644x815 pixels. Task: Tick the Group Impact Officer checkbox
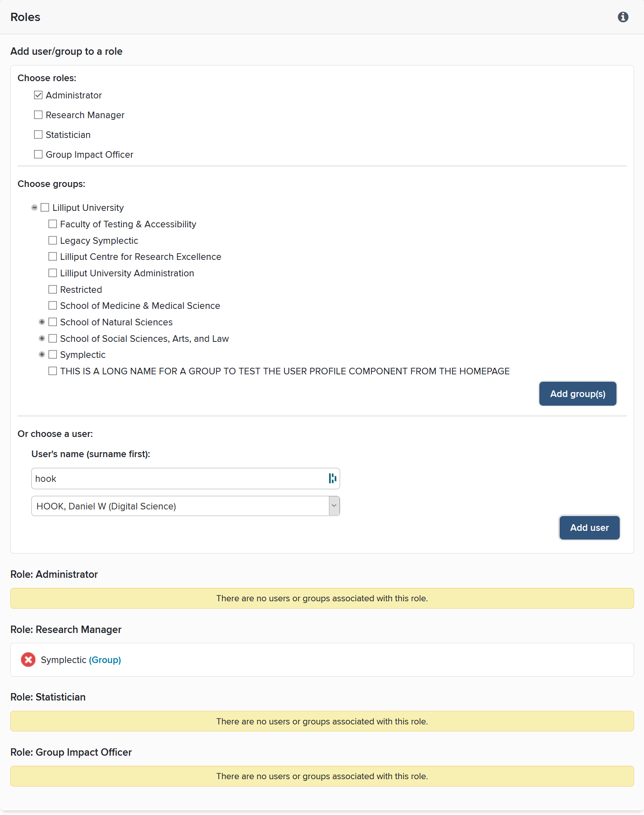tap(38, 154)
